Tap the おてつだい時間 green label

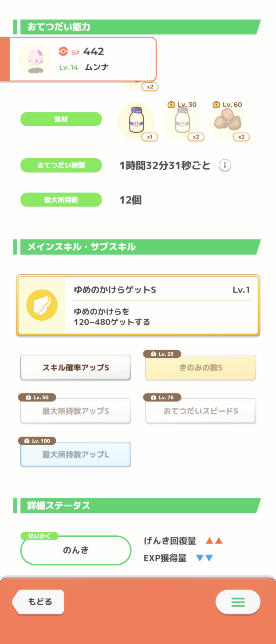coord(61,166)
